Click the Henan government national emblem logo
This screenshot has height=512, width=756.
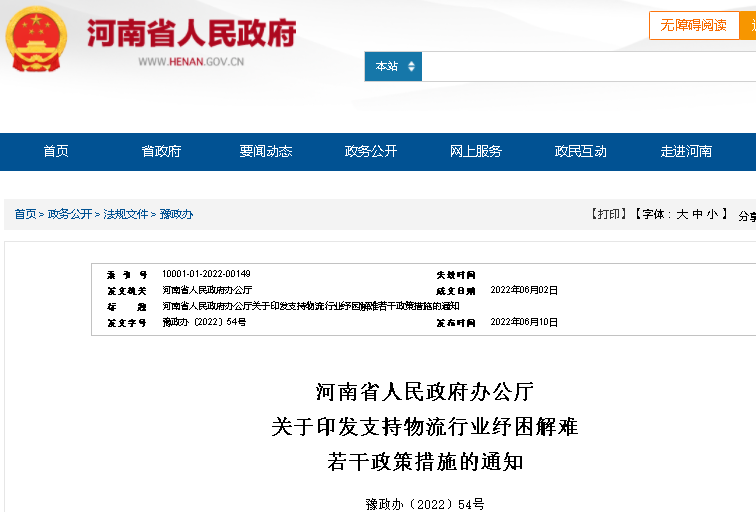pyautogui.click(x=37, y=40)
